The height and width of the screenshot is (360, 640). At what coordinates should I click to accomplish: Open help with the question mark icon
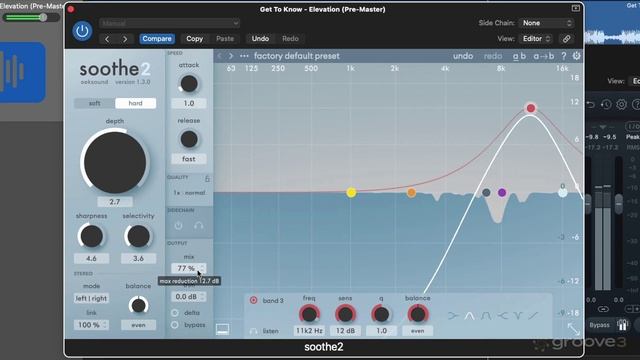point(564,56)
